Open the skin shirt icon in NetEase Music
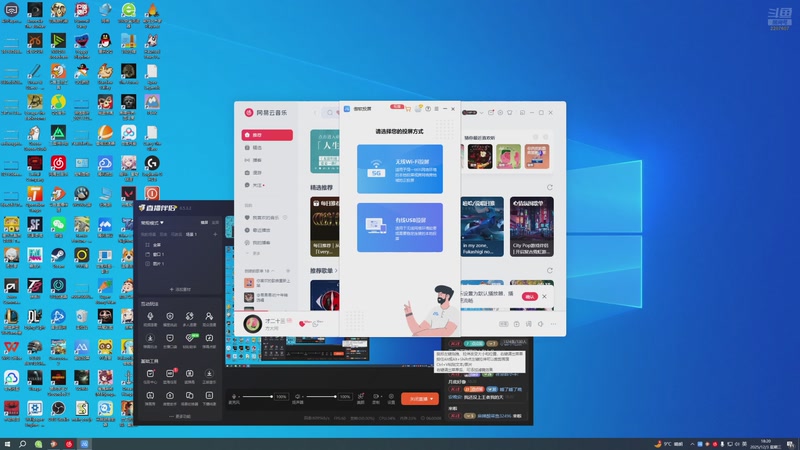Image resolution: width=800 pixels, height=450 pixels. [510, 112]
